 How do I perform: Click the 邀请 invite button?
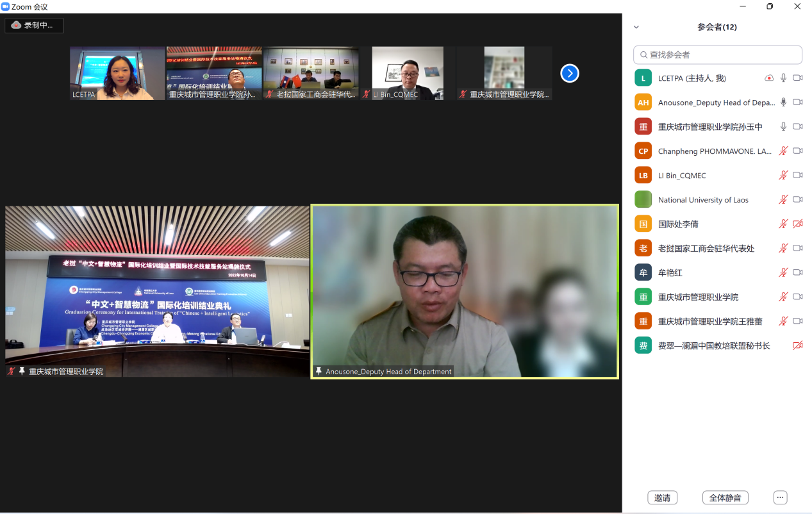(662, 497)
